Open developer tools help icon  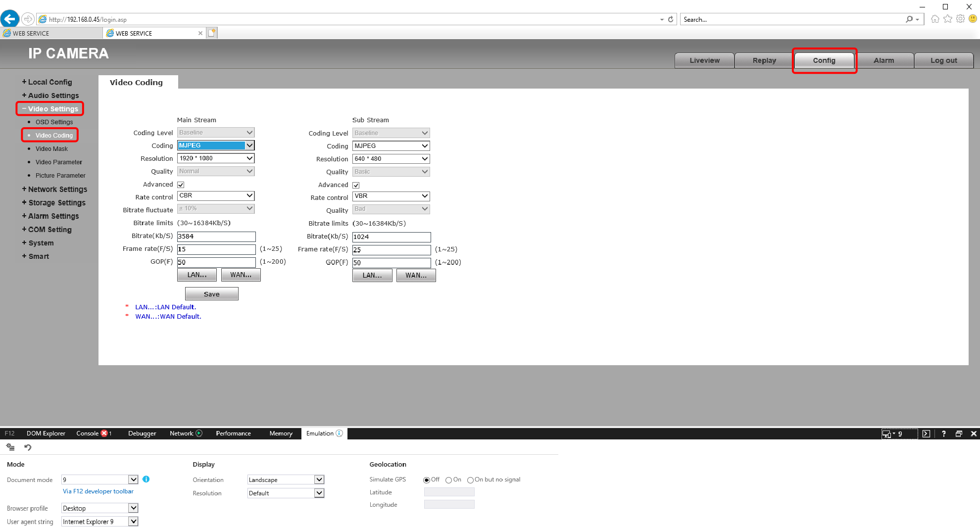[x=943, y=433]
